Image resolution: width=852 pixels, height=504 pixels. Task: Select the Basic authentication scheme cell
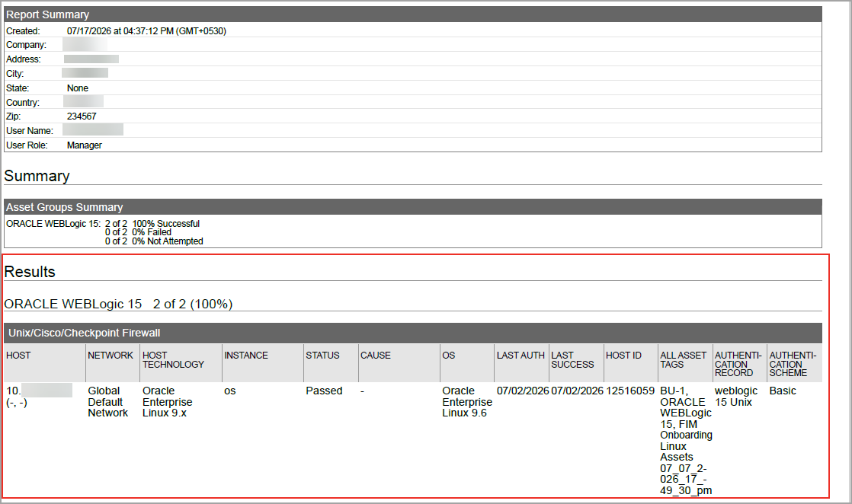pos(783,391)
